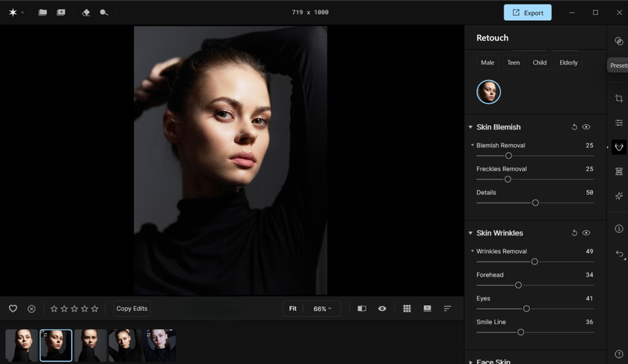628x364 pixels.
Task: Open the sort options icon
Action: (x=447, y=309)
